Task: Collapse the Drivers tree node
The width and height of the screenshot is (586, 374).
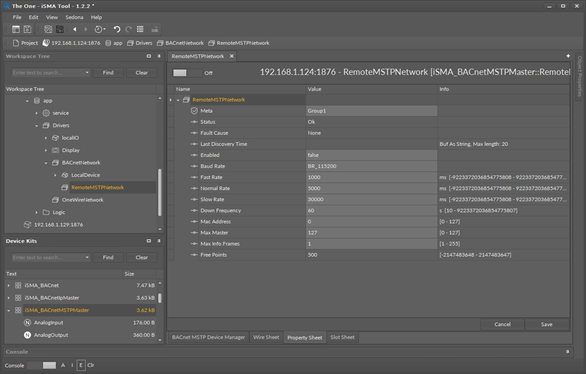Action: (37, 126)
